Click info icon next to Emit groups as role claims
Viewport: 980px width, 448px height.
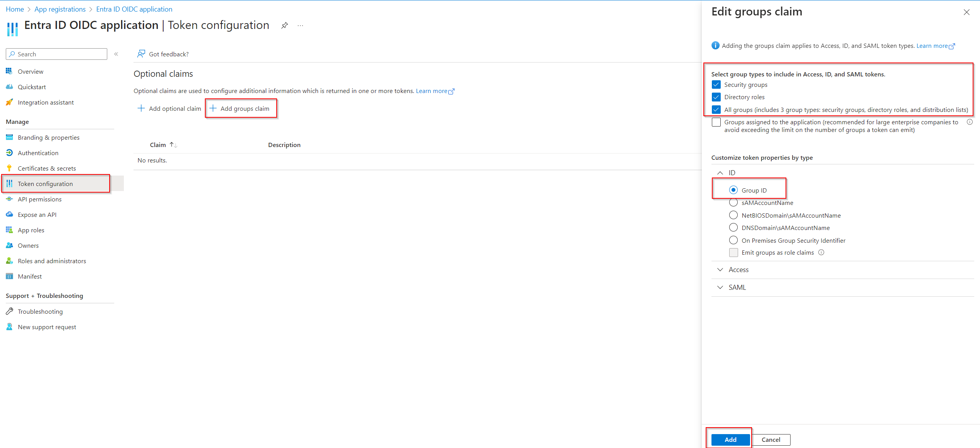pos(821,252)
